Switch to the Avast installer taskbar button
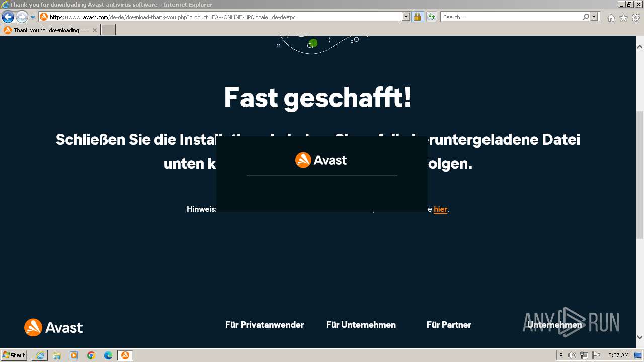The height and width of the screenshot is (362, 644). 125,355
